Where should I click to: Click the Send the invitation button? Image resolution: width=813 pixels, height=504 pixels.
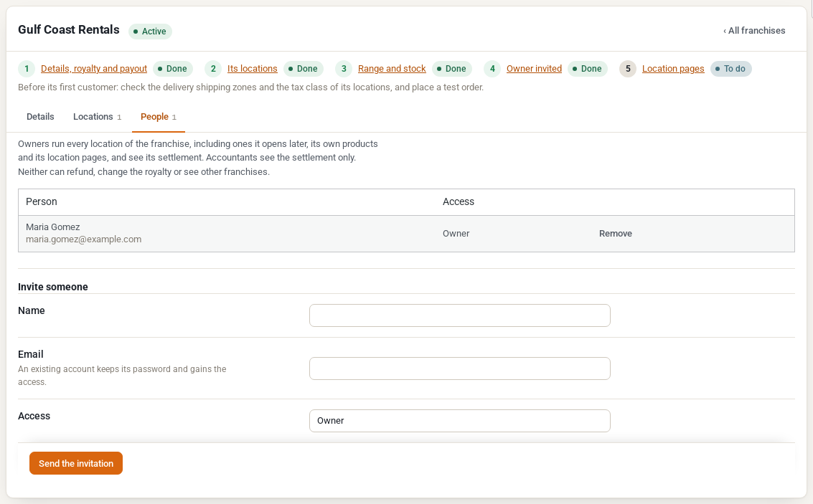75,463
